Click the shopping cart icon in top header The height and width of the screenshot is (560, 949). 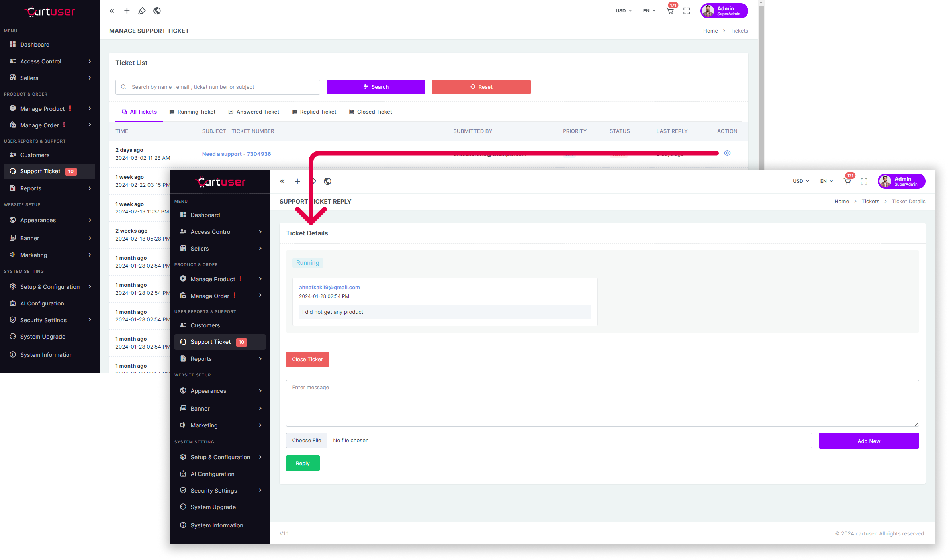[670, 11]
